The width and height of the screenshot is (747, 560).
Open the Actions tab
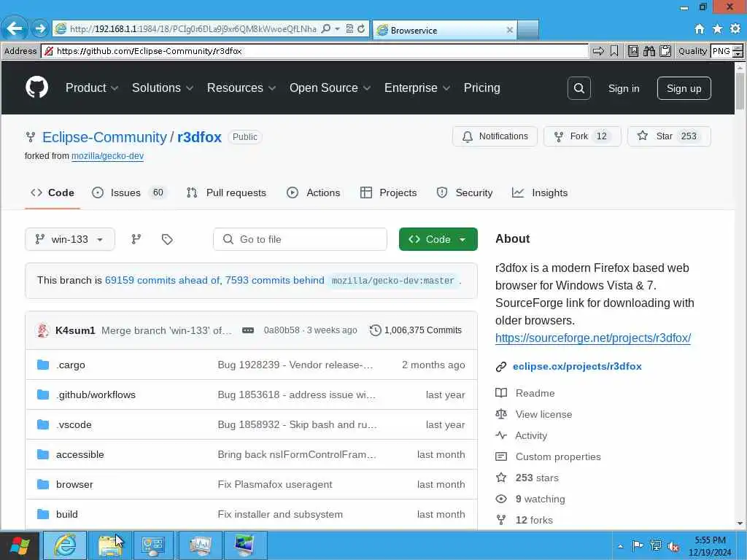(314, 192)
